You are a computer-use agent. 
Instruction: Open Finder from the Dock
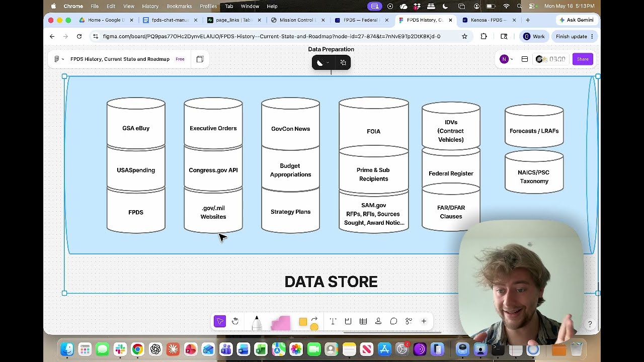click(67, 349)
